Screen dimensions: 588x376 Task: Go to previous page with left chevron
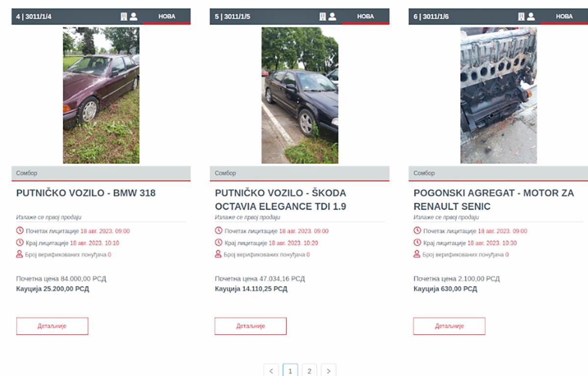271,371
